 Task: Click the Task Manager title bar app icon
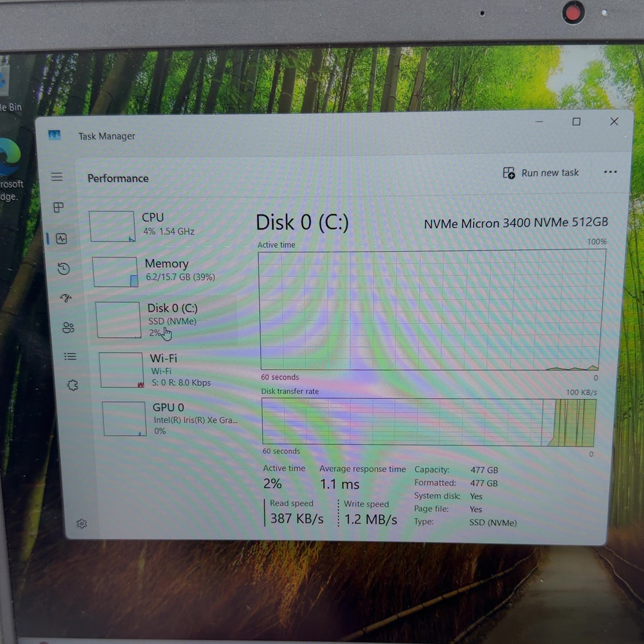click(54, 135)
